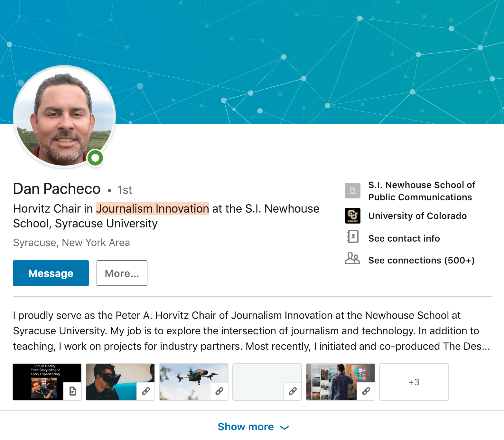The image size is (504, 440).
Task: Open See contact info link
Action: coord(404,238)
